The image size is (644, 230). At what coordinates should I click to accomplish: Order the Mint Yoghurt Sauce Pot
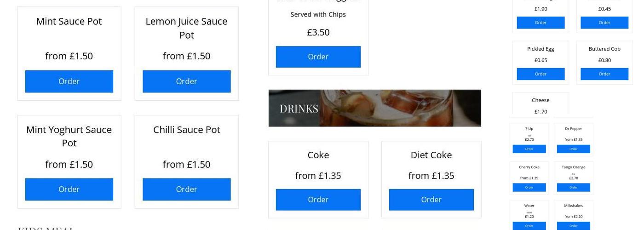click(69, 190)
